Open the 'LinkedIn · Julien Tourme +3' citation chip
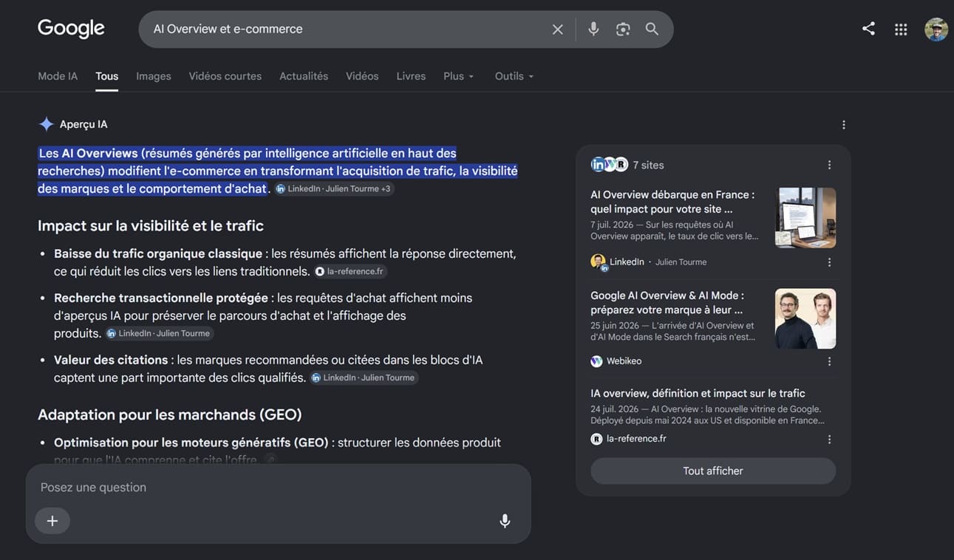Screen dimensions: 954x560 (x=333, y=189)
